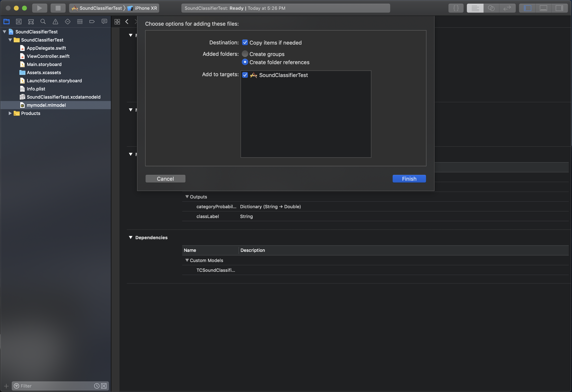The image size is (572, 392).
Task: Show the find navigator
Action: (x=43, y=22)
